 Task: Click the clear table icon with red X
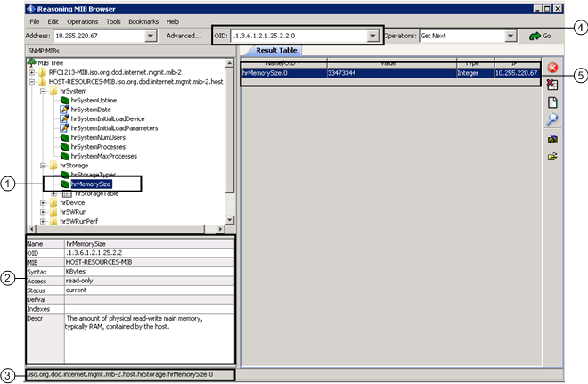552,85
